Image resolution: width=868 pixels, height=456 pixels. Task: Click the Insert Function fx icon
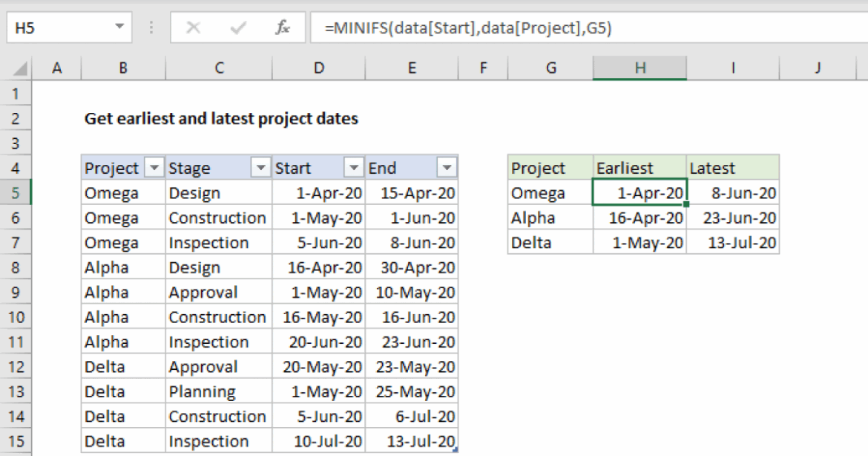click(282, 28)
